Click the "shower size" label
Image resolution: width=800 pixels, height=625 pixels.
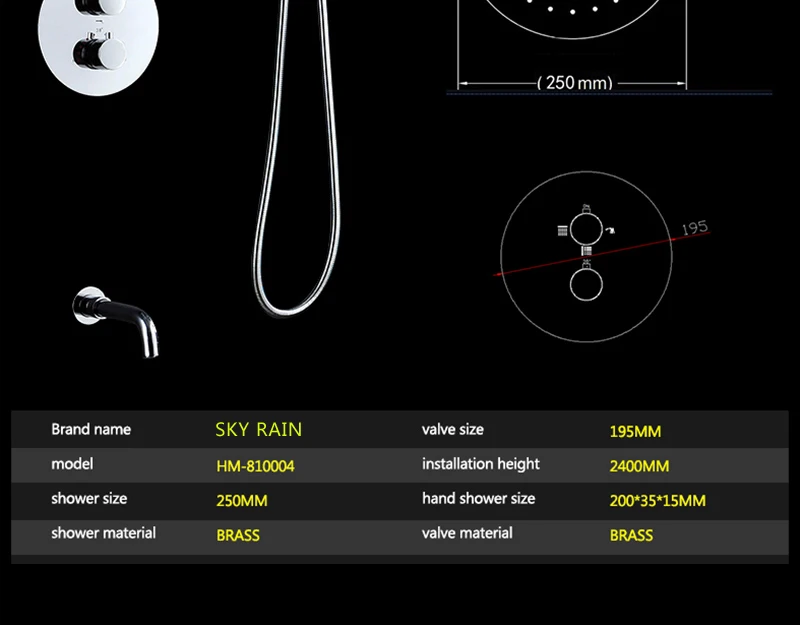point(89,498)
